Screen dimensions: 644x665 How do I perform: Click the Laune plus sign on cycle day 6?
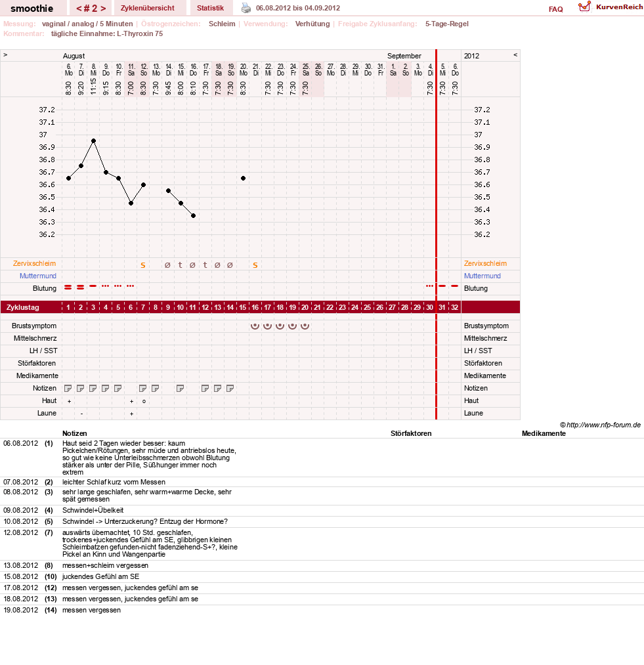point(131,414)
